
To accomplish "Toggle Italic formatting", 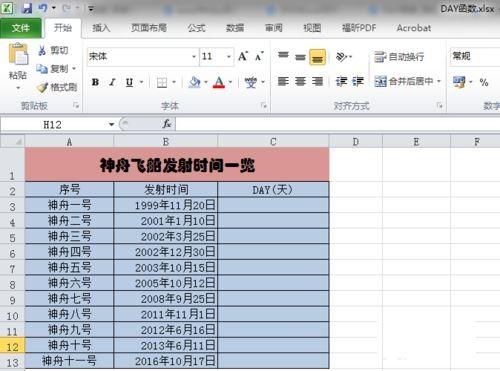I will point(112,82).
